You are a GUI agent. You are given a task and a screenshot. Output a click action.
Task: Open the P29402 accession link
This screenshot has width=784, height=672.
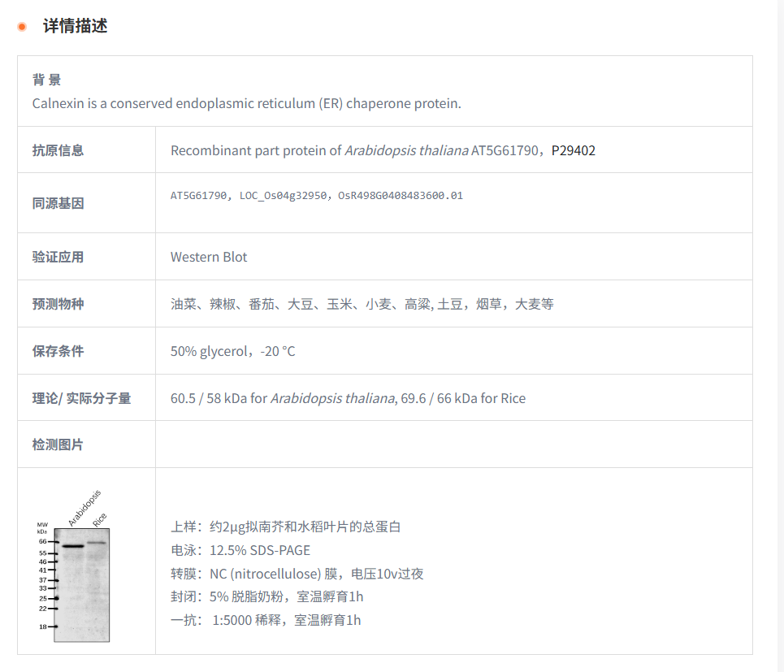pos(573,150)
